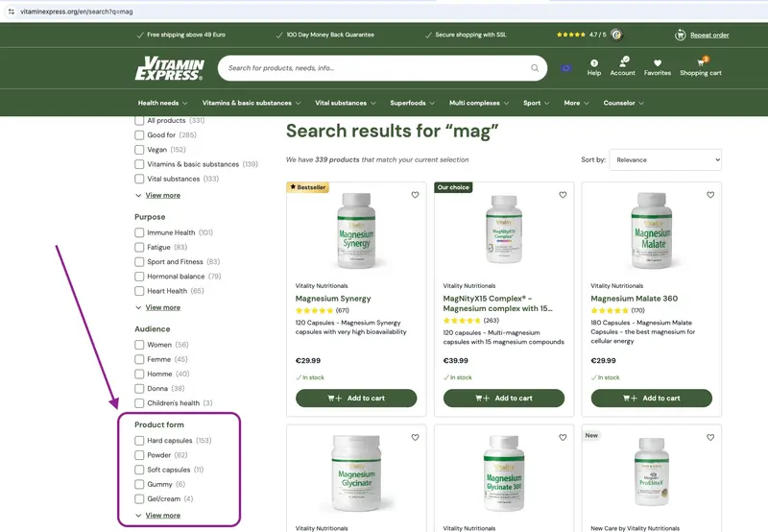
Task: Click the Vitamin Express logo
Action: point(170,68)
